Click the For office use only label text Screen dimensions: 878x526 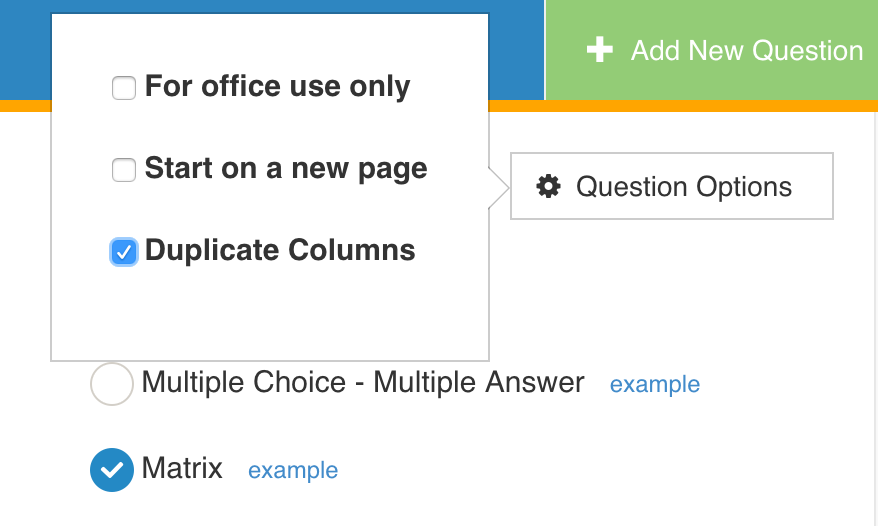277,87
